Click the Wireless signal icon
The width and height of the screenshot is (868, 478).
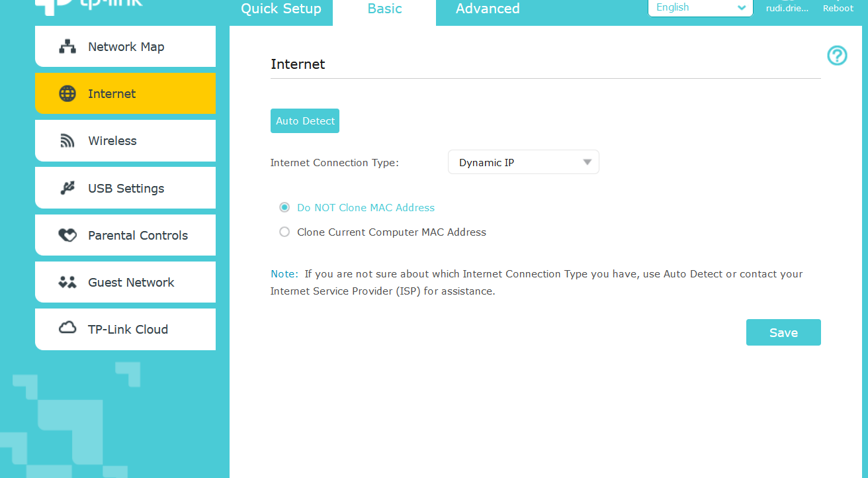pyautogui.click(x=67, y=141)
